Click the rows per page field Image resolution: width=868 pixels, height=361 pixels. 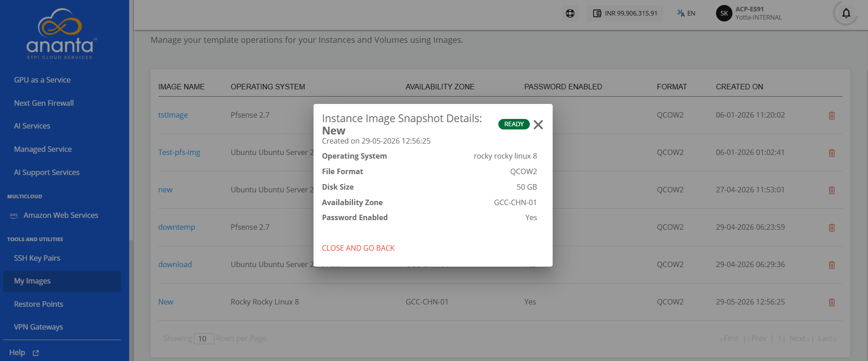point(204,339)
